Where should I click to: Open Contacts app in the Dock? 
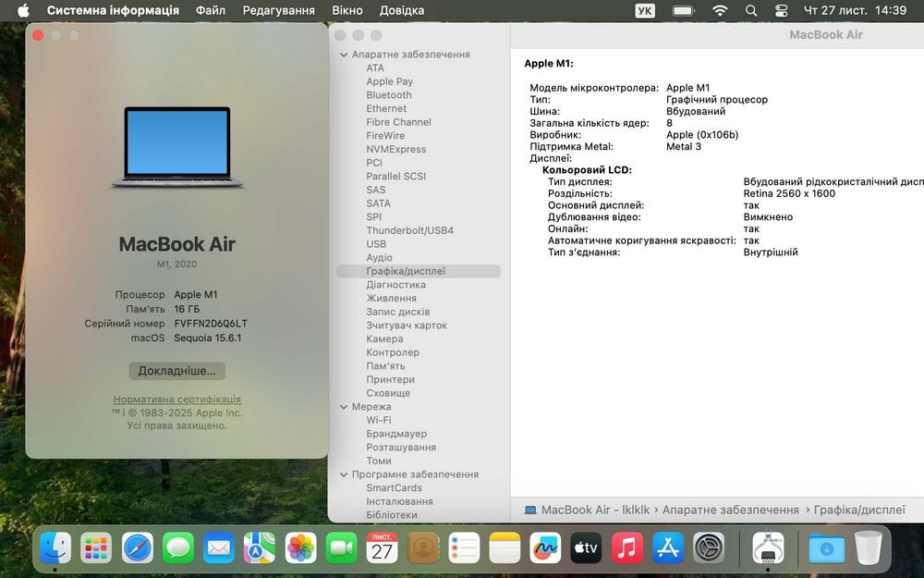tap(423, 547)
